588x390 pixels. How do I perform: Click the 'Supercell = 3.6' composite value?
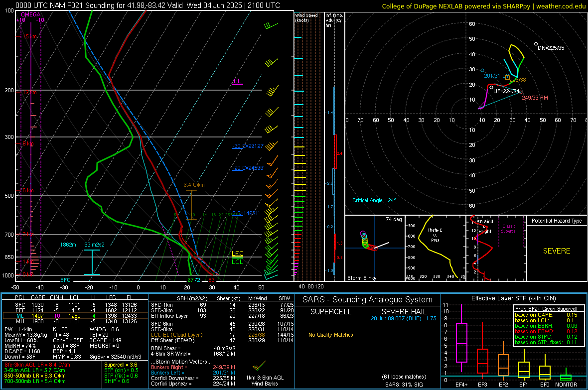click(x=121, y=365)
